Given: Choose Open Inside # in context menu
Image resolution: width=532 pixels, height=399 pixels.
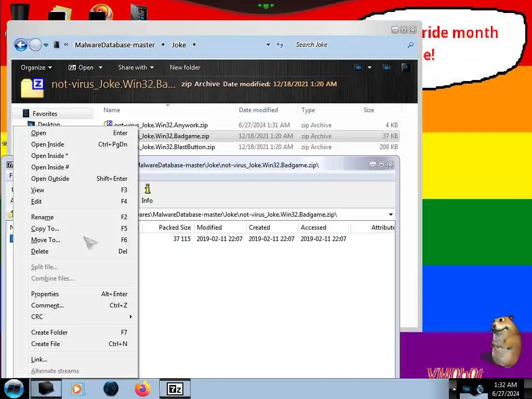Looking at the screenshot, I should click(x=79, y=167).
